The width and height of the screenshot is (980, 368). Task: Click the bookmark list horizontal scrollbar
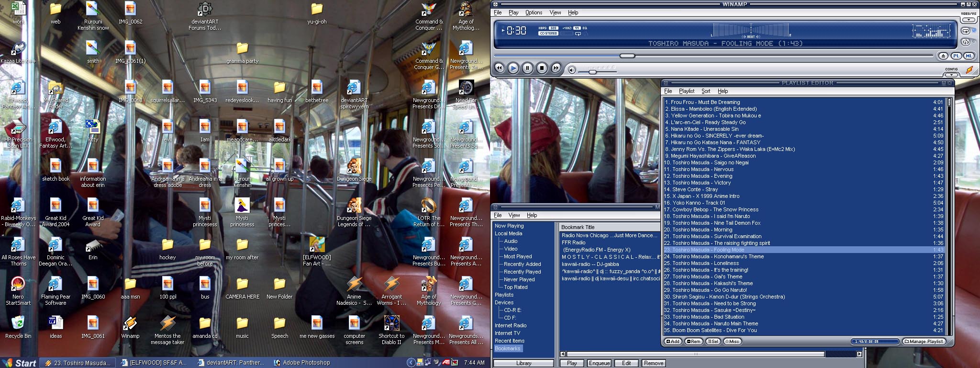pyautogui.click(x=695, y=354)
